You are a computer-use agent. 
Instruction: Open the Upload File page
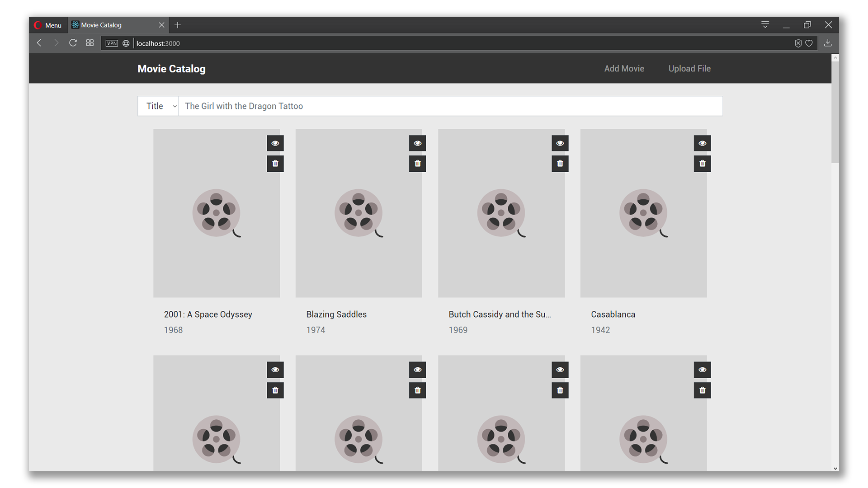689,69
